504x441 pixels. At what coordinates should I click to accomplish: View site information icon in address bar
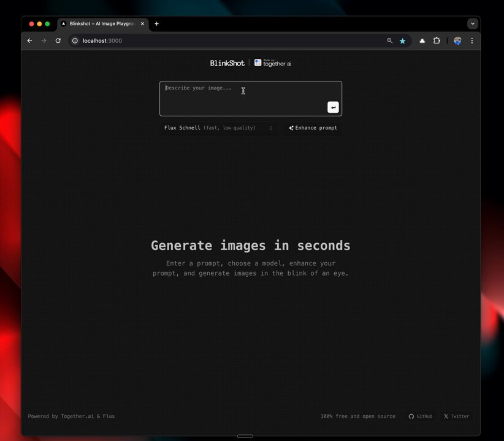(x=75, y=41)
